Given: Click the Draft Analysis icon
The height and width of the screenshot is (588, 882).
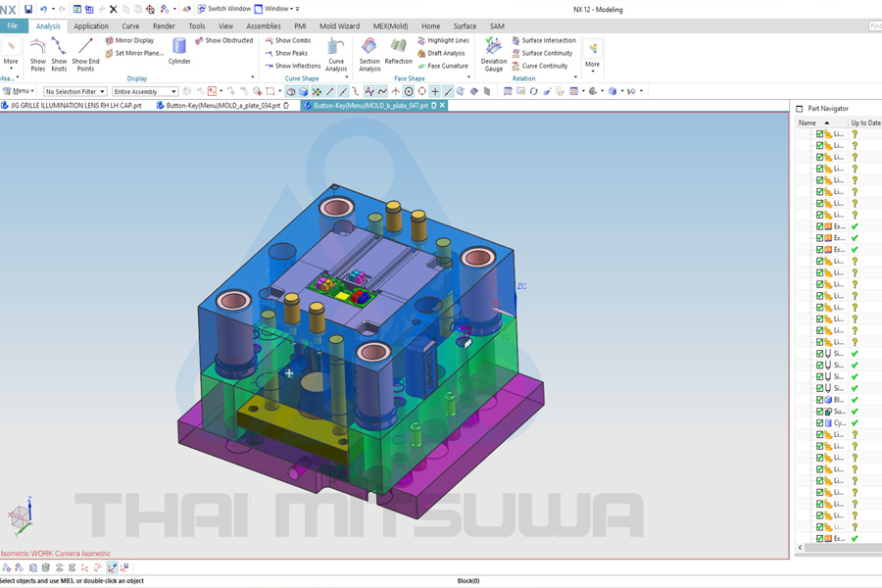Looking at the screenshot, I should coord(421,54).
